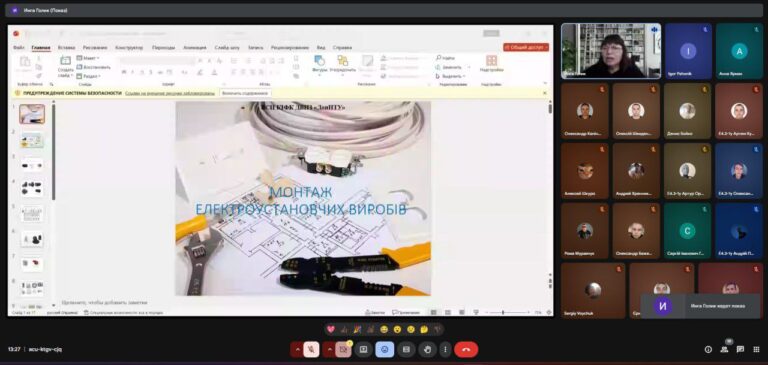Open meeting details info icon

coord(708,349)
